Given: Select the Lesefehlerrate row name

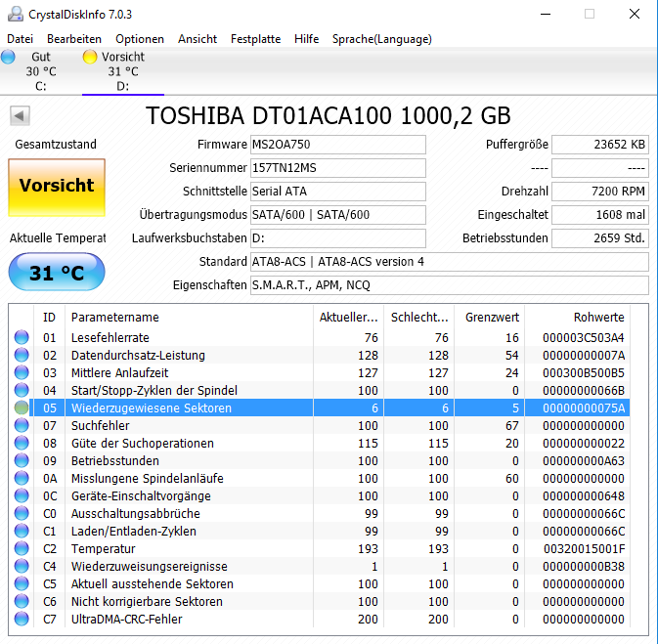Looking at the screenshot, I should coord(110,338).
